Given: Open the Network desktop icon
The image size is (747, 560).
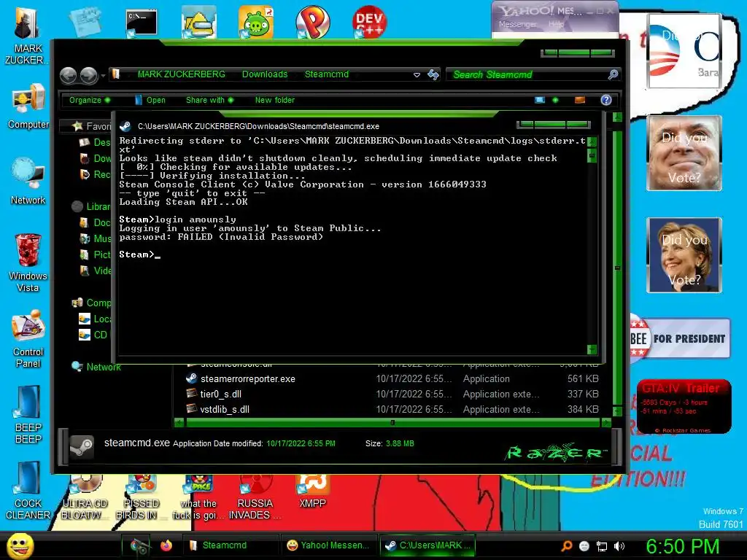Looking at the screenshot, I should (28, 181).
